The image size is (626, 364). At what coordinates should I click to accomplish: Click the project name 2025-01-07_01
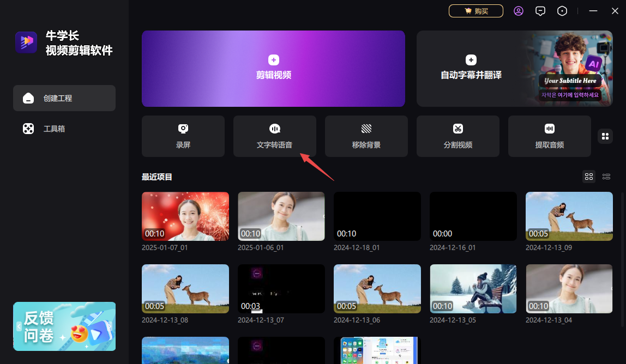(165, 247)
